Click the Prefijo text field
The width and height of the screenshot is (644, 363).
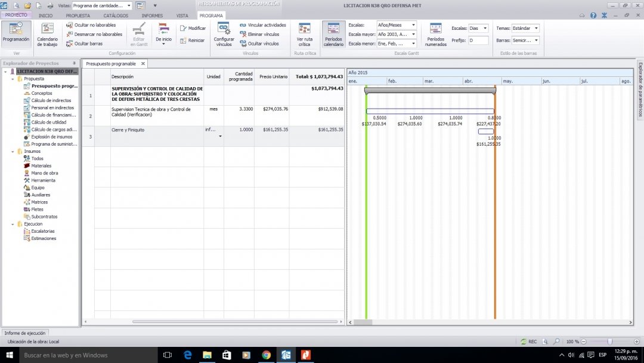pyautogui.click(x=478, y=41)
